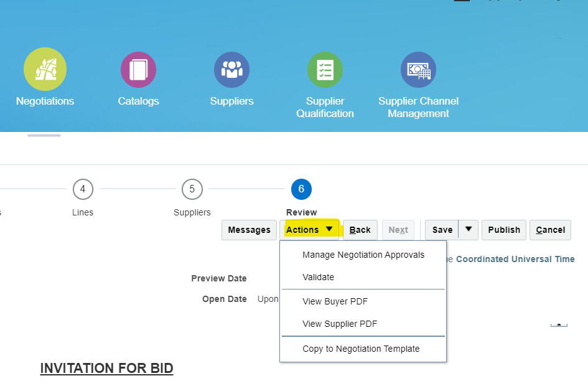Image resolution: width=588 pixels, height=386 pixels.
Task: Select Copy to Negotiation Template
Action: click(x=361, y=349)
